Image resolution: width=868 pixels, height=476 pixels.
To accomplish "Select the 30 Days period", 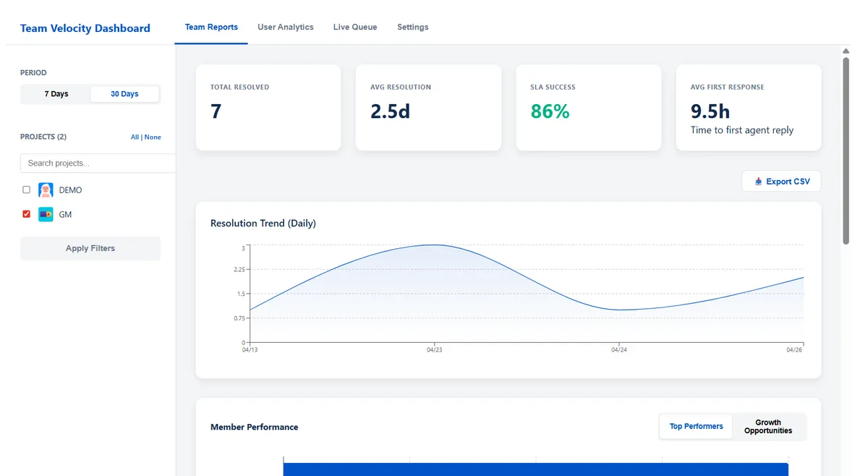I will (x=124, y=94).
